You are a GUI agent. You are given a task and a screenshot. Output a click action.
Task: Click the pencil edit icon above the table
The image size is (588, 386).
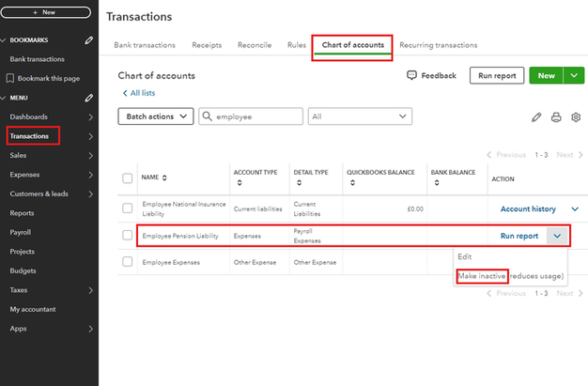[x=536, y=117]
